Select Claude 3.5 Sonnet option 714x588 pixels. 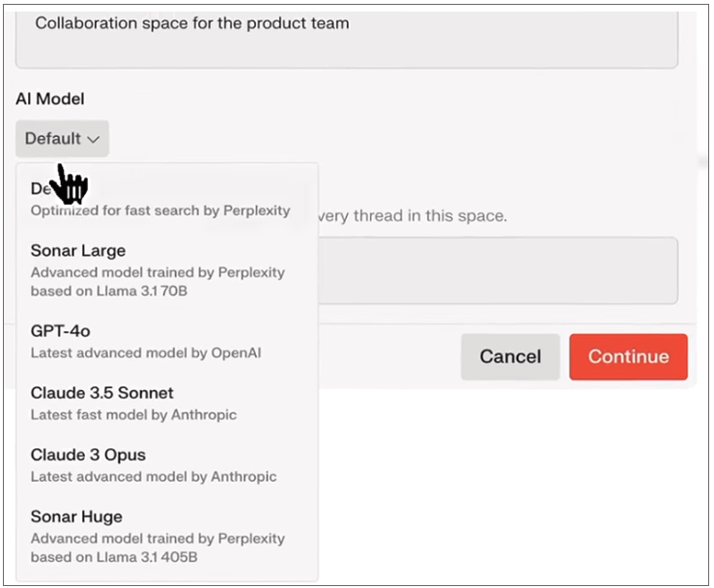click(101, 393)
